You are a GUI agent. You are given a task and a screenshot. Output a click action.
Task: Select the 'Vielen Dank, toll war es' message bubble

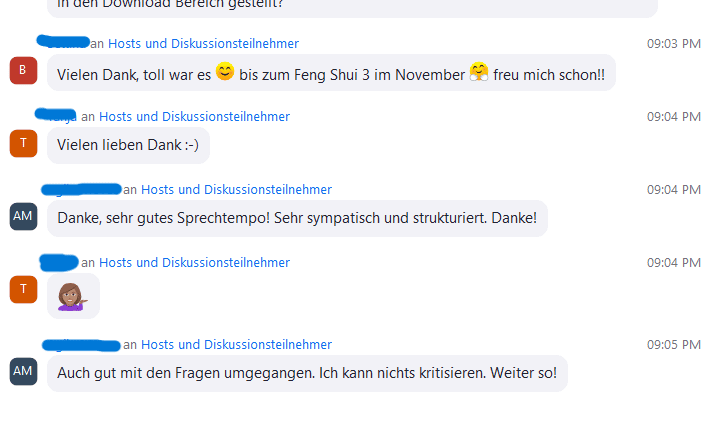coord(331,73)
